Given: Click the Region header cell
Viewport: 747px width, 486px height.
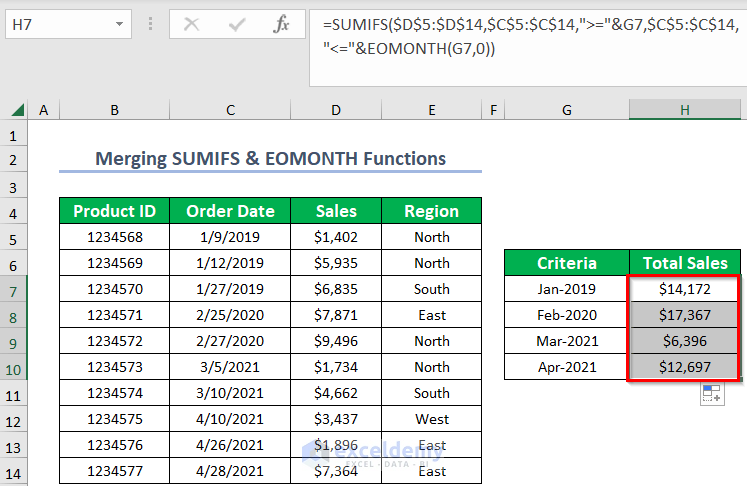Looking at the screenshot, I should [x=431, y=212].
